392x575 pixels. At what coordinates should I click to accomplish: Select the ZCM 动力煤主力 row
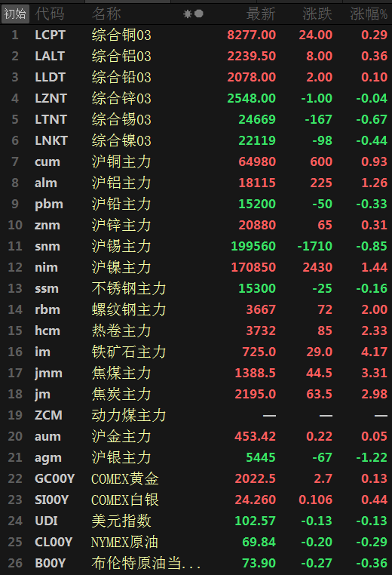196,416
